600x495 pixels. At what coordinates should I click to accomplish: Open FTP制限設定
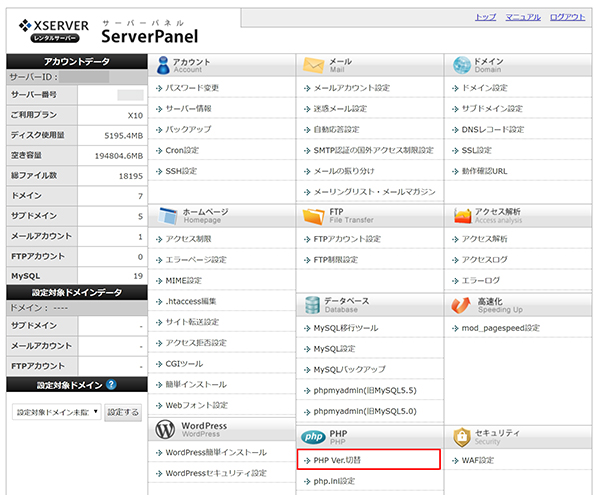pos(336,260)
